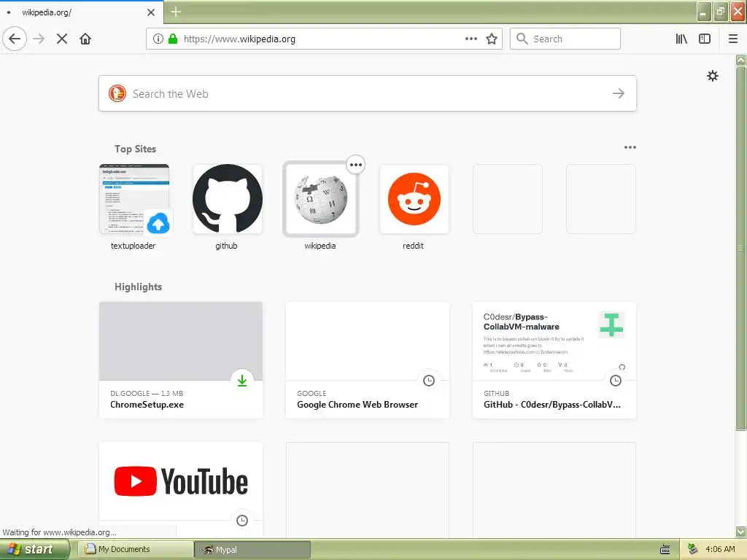Click the history clock on YouTube card
This screenshot has height=560, width=747.
coord(242,521)
